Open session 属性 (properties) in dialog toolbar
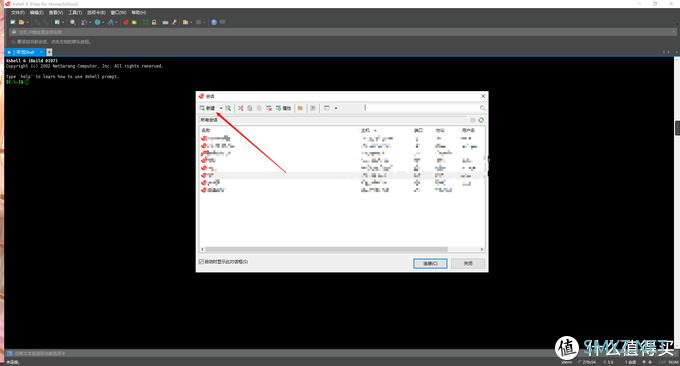Image resolution: width=680 pixels, height=366 pixels. click(x=284, y=108)
